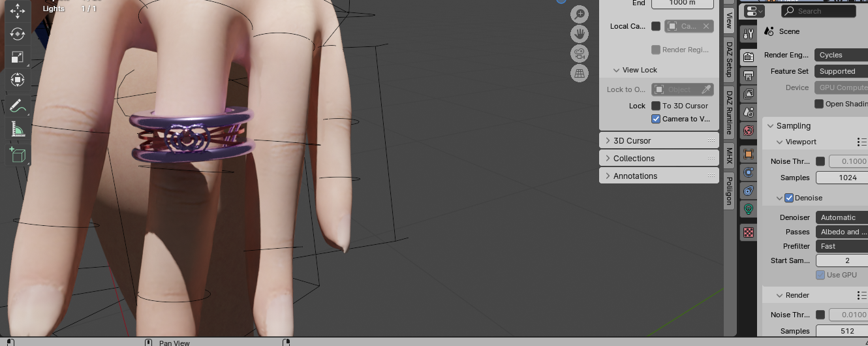Open the Object properties tab
This screenshot has height=346, width=868.
click(749, 154)
